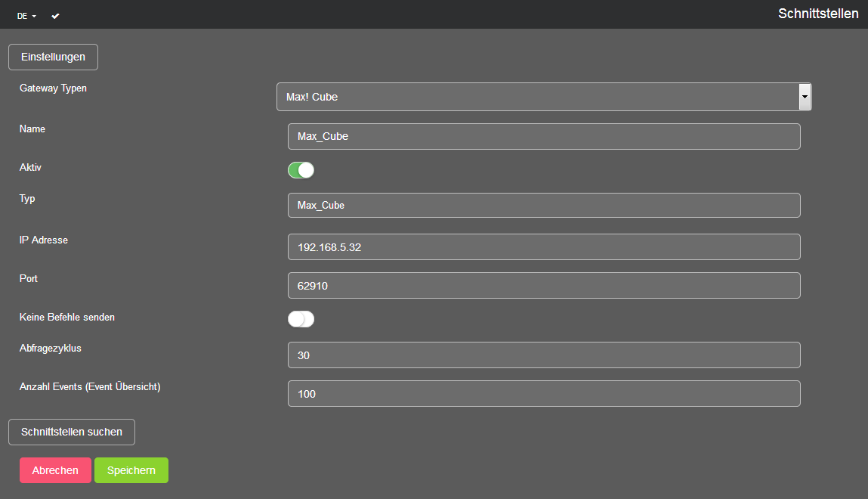Click the Anzahl Events (Event Übersicht) label
This screenshot has height=499, width=868.
90,386
